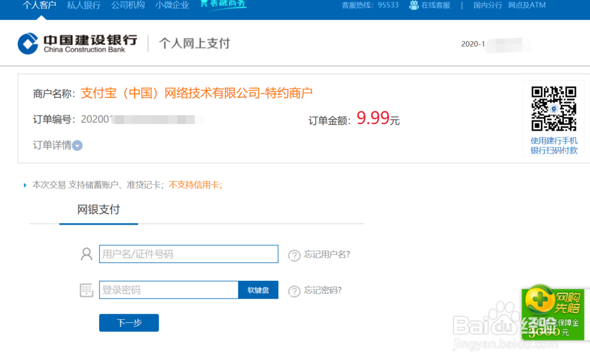Image resolution: width=590 pixels, height=364 pixels.
Task: Click the 个人网上支付 page title
Action: click(x=194, y=43)
